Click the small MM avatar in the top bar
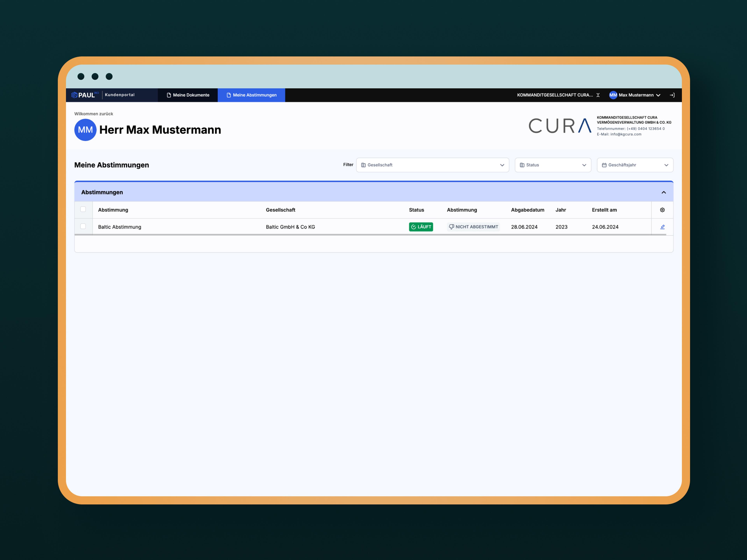This screenshot has height=560, width=747. tap(613, 95)
